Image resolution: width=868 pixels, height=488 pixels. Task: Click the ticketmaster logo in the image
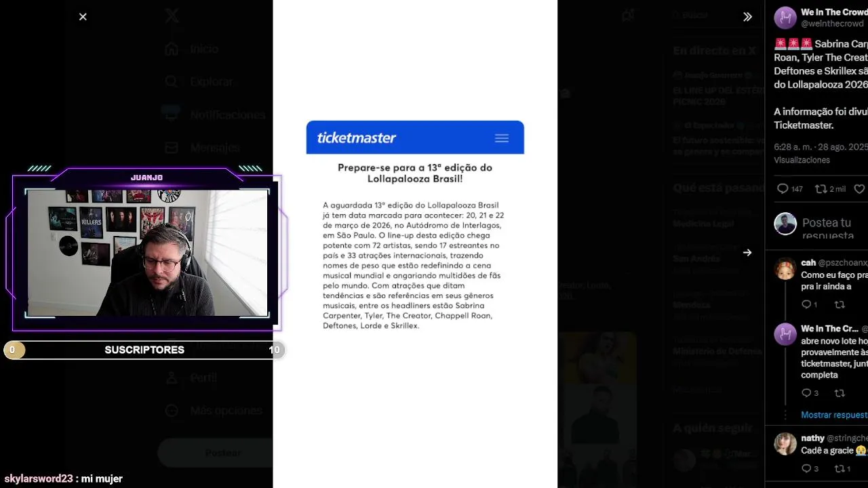357,138
